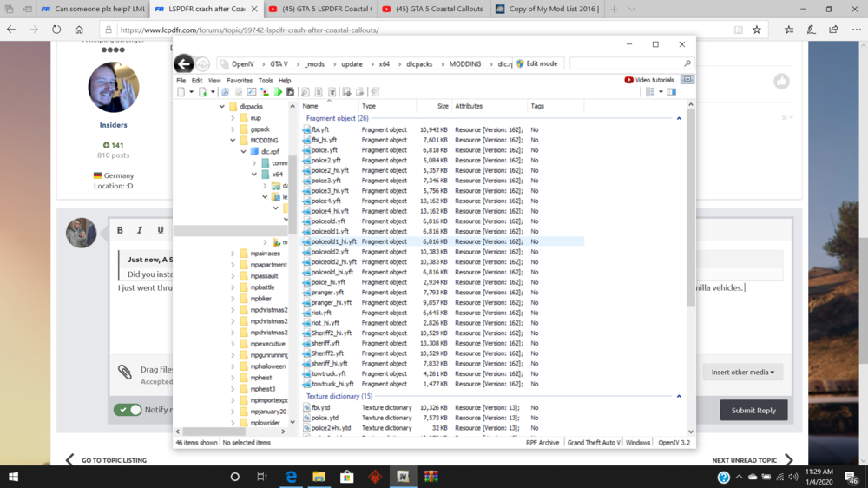The width and height of the screenshot is (868, 488).
Task: Open the dropdown arrow beside the New icon
Action: pos(191,92)
